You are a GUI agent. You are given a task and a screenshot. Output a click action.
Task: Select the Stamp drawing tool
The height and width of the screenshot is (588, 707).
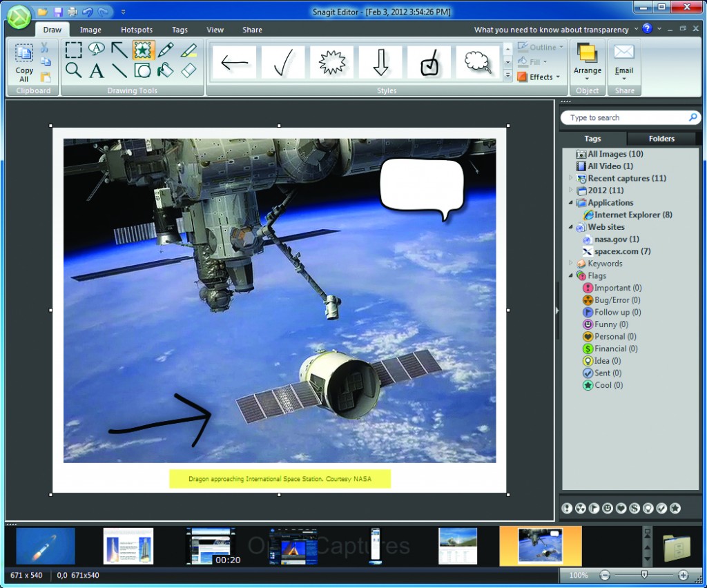click(143, 49)
